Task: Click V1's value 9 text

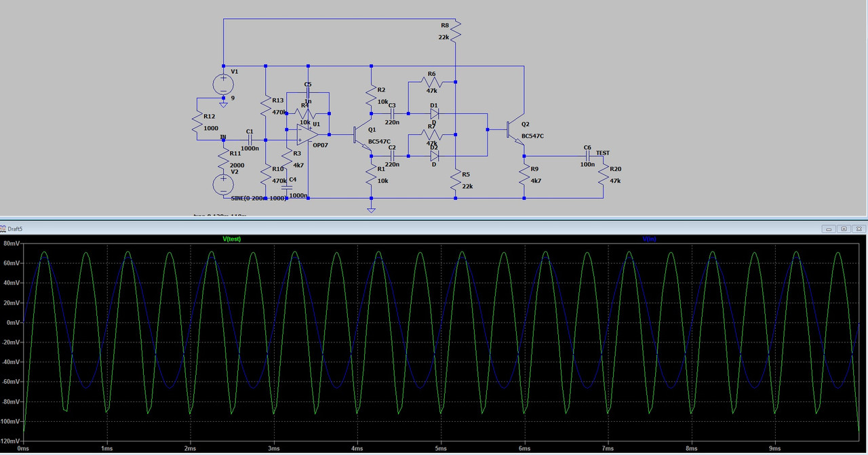Action: [233, 98]
